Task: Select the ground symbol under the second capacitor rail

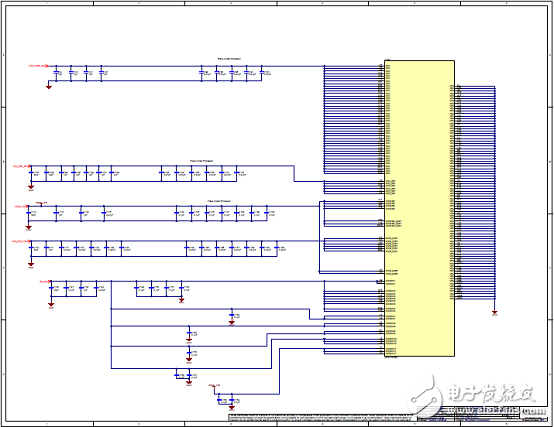Action: tap(31, 187)
